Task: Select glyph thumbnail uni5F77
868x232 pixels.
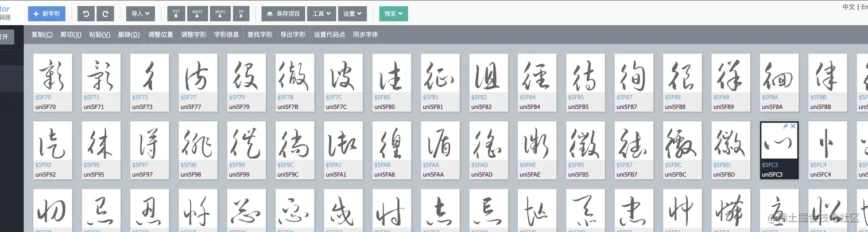Action: (x=198, y=82)
